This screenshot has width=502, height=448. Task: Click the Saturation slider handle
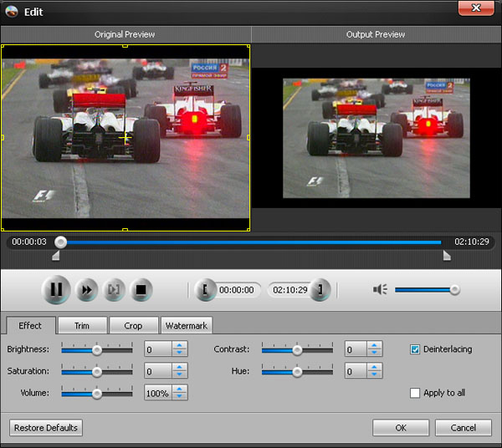tap(97, 371)
